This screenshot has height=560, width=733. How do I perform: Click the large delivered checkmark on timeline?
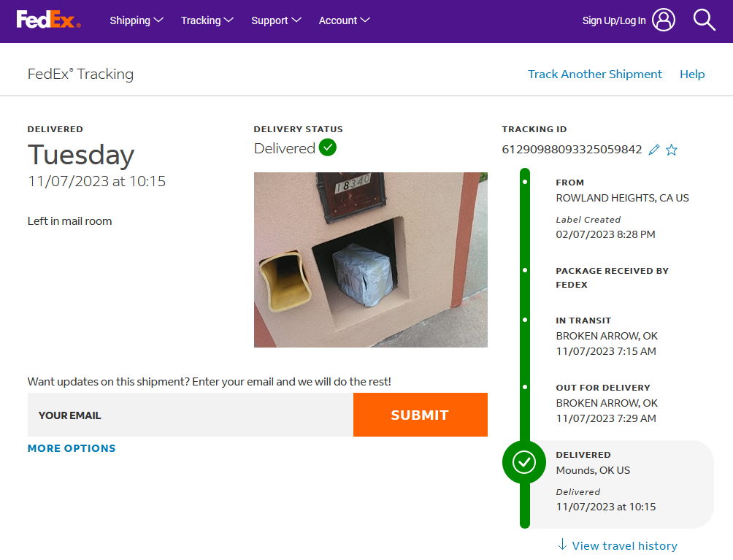(524, 462)
